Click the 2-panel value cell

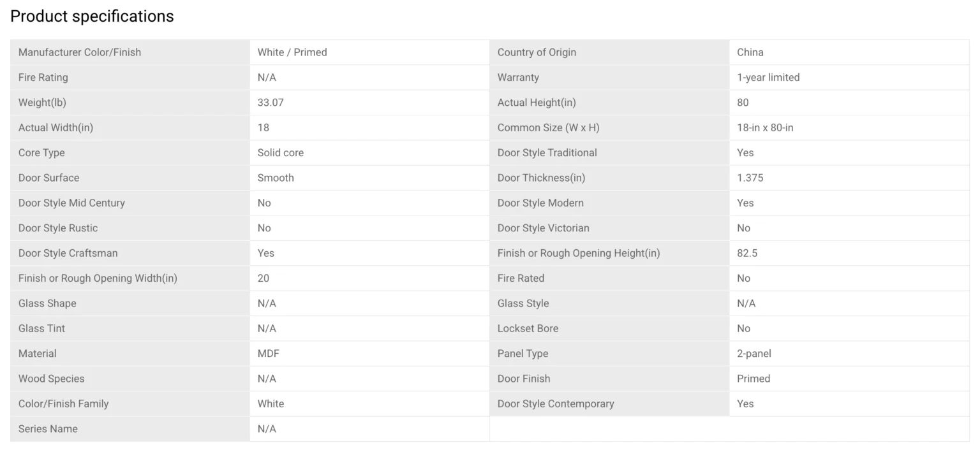coord(754,354)
